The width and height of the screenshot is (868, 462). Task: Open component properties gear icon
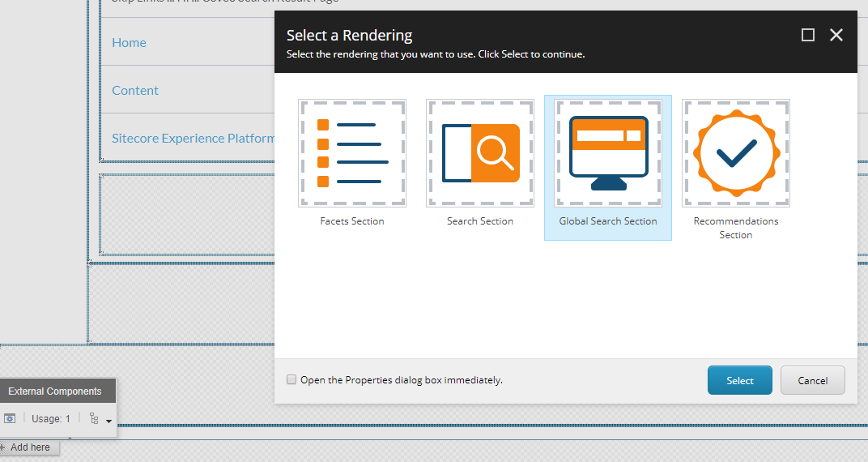coord(10,419)
